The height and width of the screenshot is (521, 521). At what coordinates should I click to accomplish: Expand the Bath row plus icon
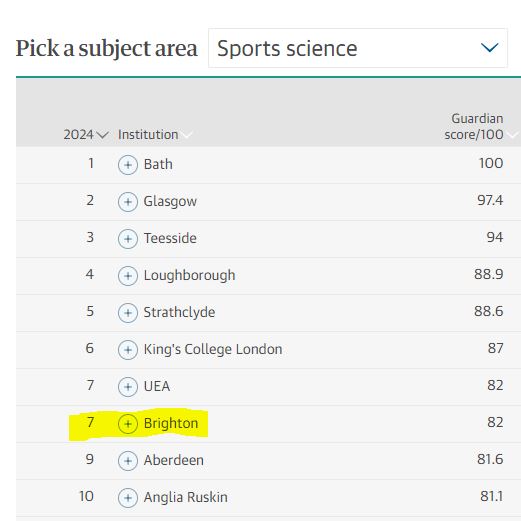coord(128,165)
